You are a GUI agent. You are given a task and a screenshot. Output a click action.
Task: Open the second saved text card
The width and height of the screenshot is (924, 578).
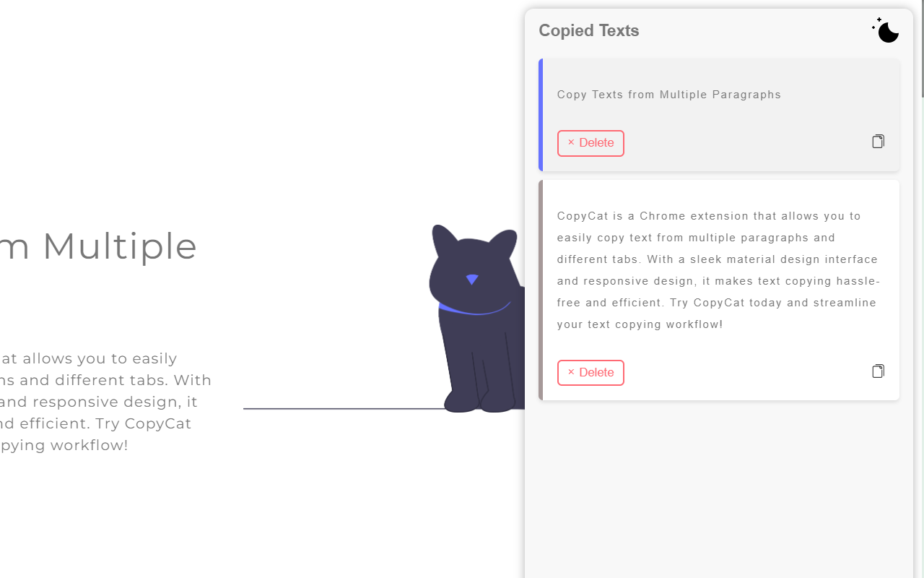tap(718, 289)
